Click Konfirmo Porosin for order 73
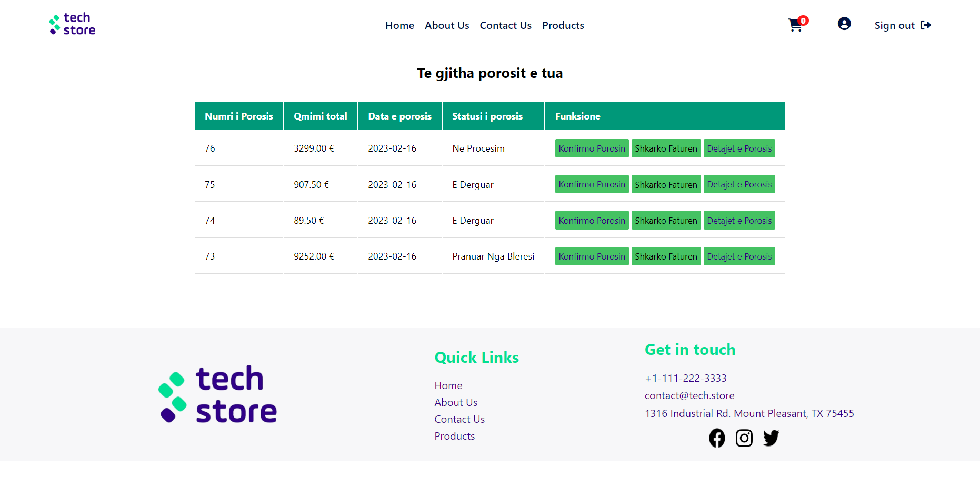The width and height of the screenshot is (980, 496). [592, 256]
